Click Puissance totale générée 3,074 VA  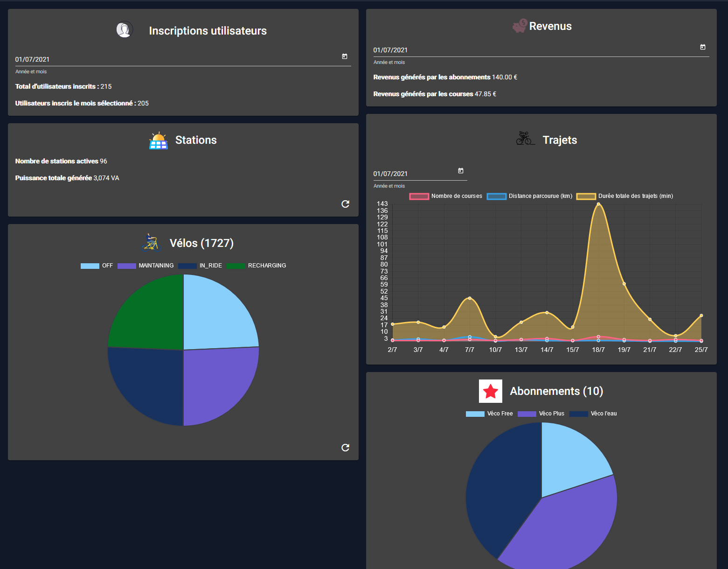(67, 178)
